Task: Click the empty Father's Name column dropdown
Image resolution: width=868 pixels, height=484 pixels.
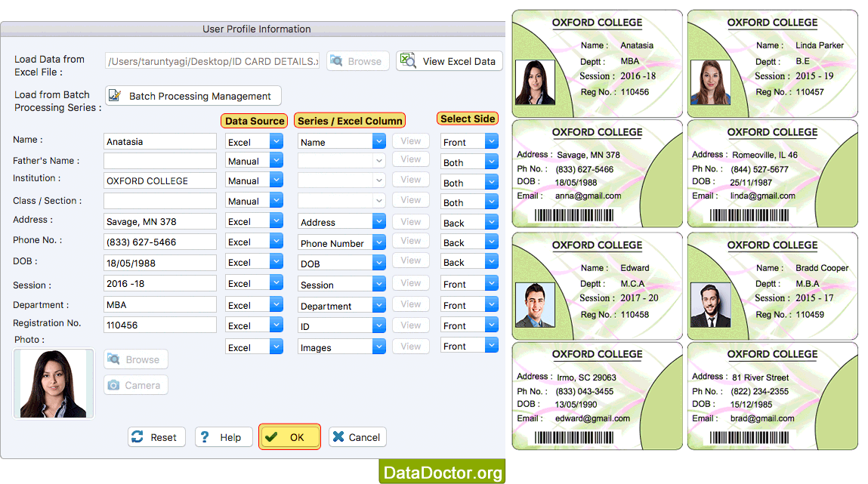Action: [x=341, y=161]
